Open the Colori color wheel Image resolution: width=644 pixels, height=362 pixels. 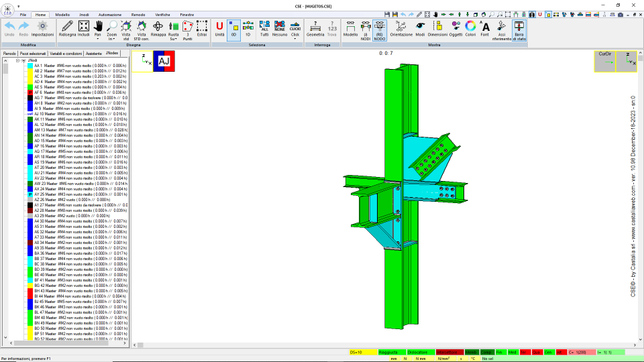coord(470,29)
